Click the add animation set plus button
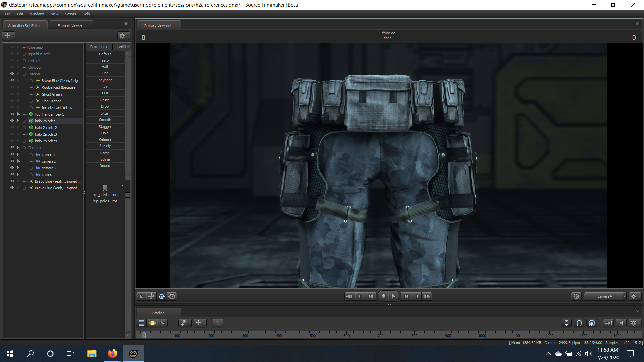Screen dimensions: 644x362 pyautogui.click(x=8, y=36)
